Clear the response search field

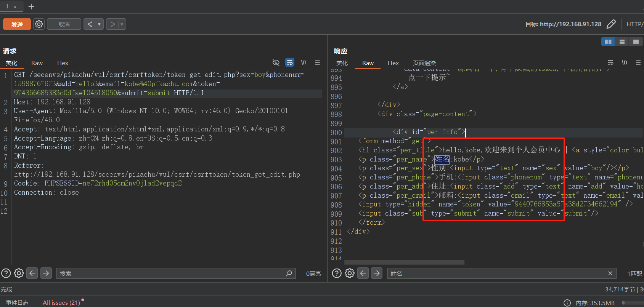pyautogui.click(x=610, y=273)
